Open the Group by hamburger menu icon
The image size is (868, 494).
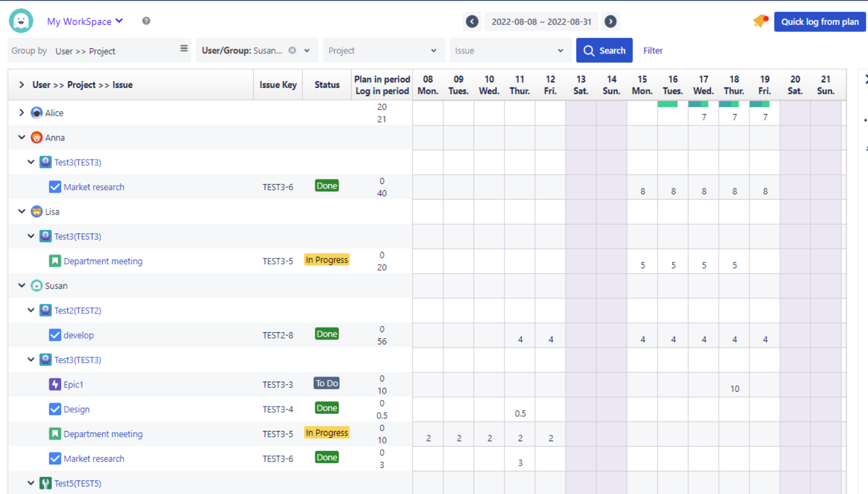(184, 49)
